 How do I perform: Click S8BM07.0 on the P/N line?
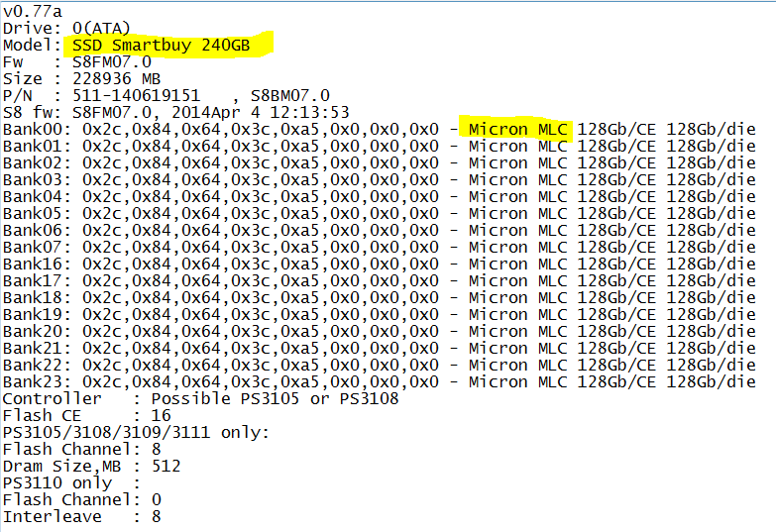(x=290, y=95)
